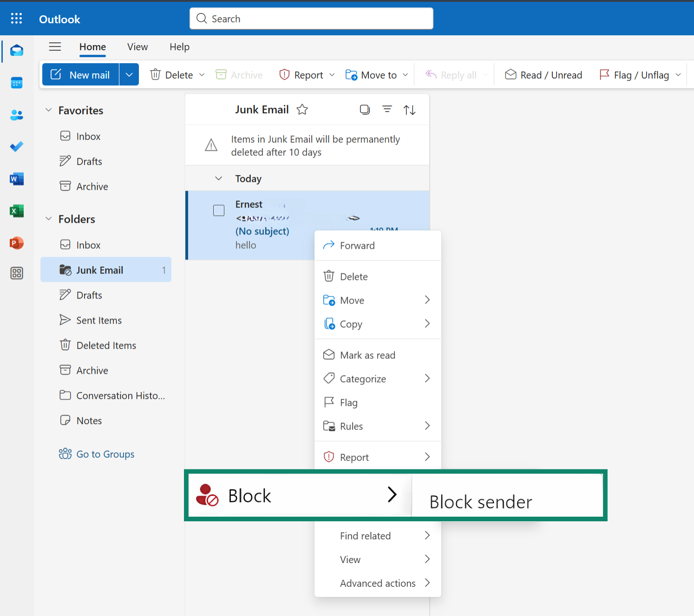The height and width of the screenshot is (616, 694).
Task: Open the sort icon in Junk Email
Action: 409,110
